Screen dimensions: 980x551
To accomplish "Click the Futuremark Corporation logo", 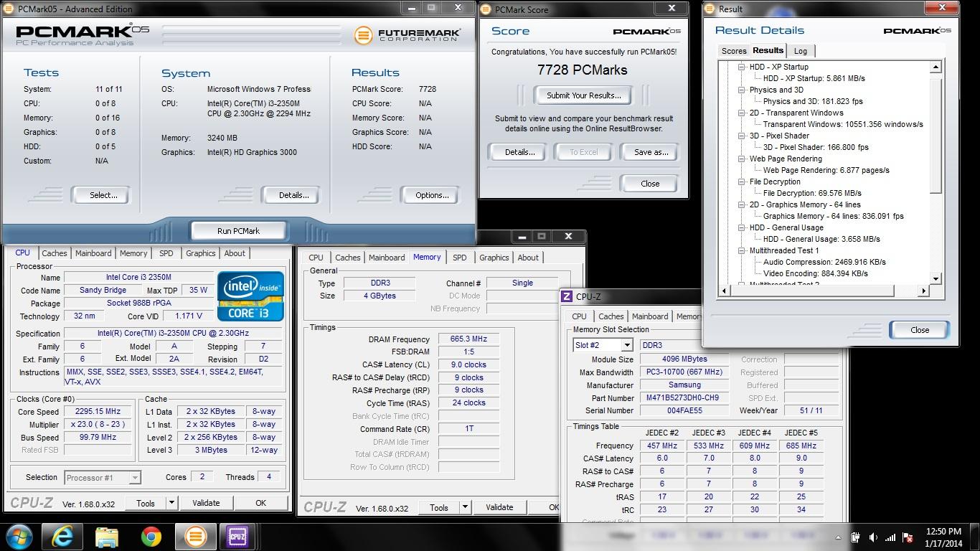I will click(407, 34).
